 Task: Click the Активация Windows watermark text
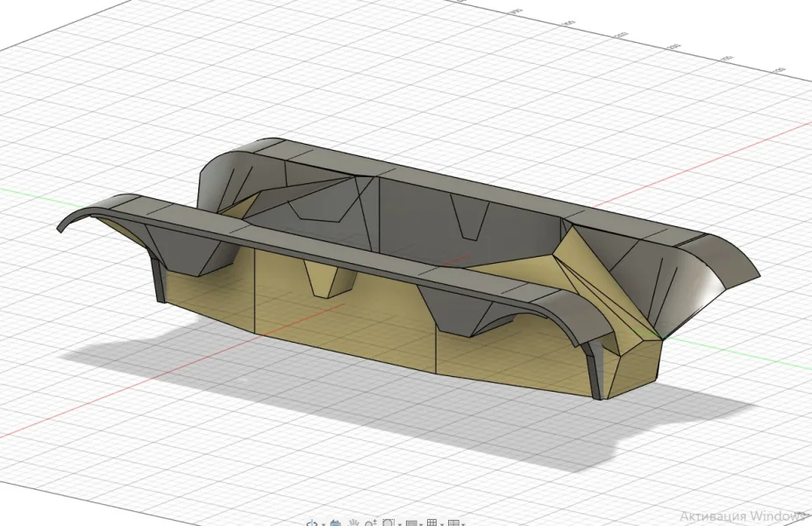pyautogui.click(x=743, y=516)
